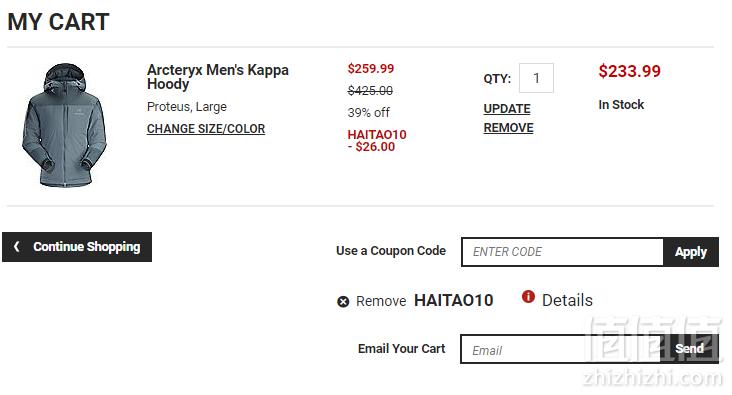Click Apply to submit the coupon code
732x395 pixels.
tap(690, 252)
